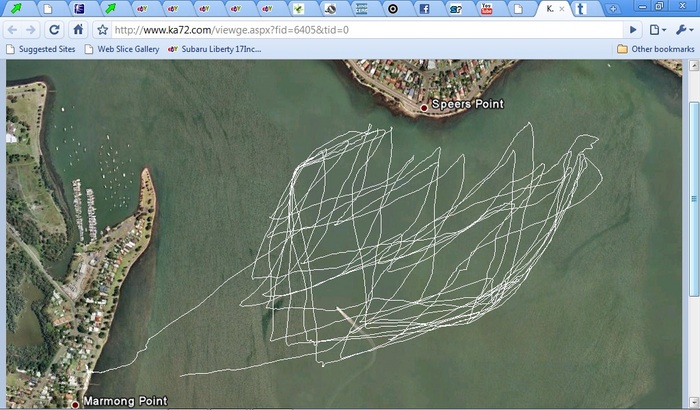Screen dimensions: 700x410
Task: Click the forward navigation arrow
Action: tap(33, 30)
